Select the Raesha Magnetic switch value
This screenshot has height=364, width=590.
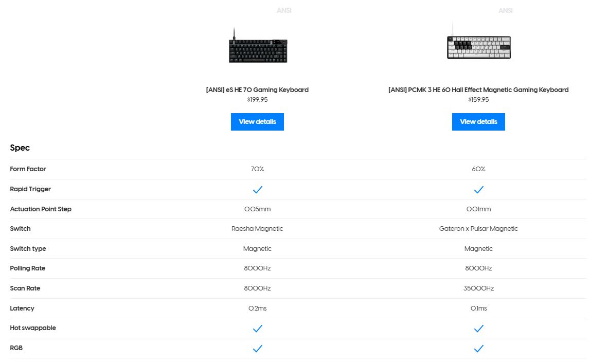click(257, 229)
